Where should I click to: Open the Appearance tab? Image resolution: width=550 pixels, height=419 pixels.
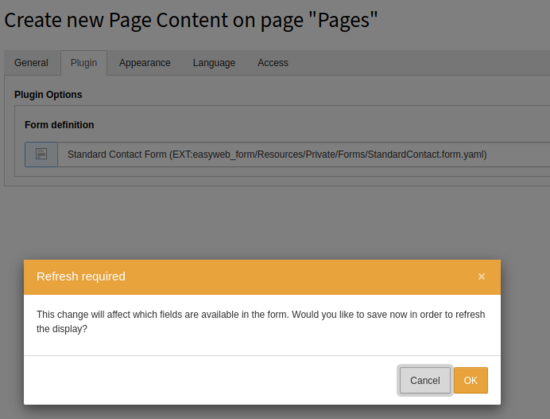[x=145, y=63]
